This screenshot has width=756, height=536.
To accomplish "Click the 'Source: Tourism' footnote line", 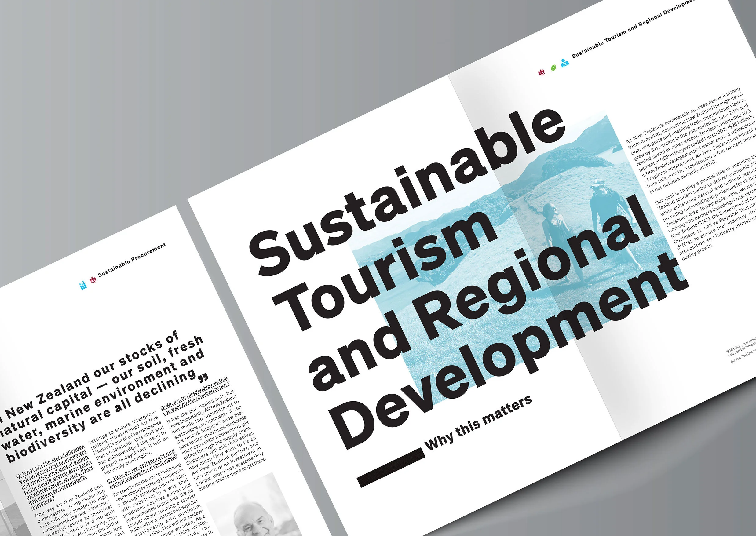I will 743,356.
